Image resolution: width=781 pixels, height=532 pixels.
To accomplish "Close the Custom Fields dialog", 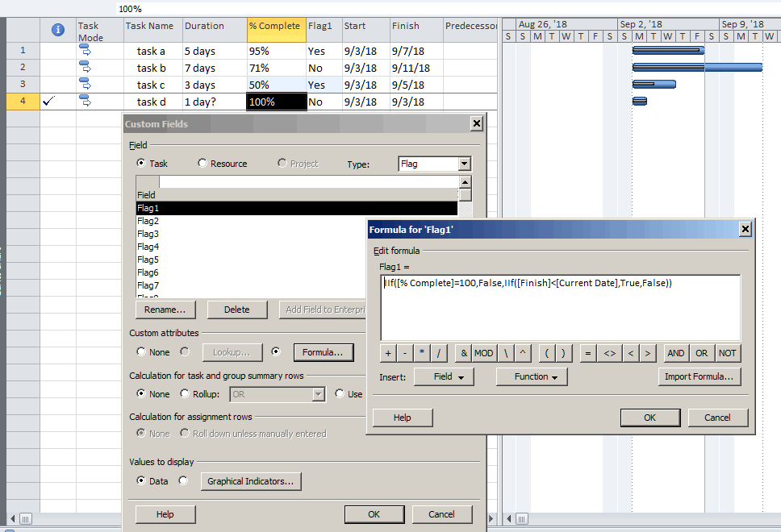I will click(477, 123).
